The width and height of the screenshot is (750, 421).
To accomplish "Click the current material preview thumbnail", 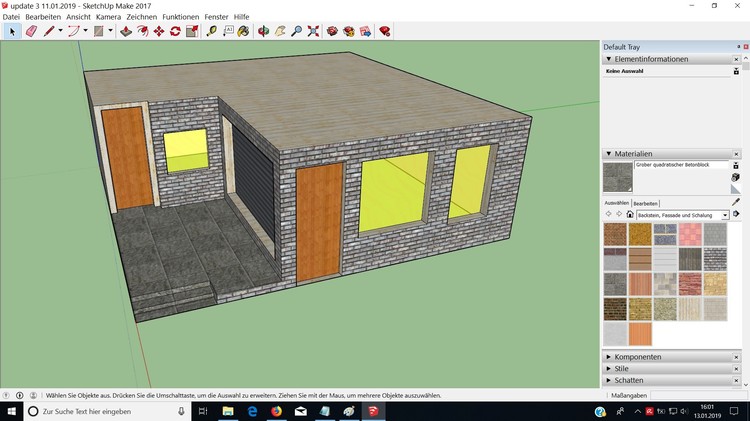I will [x=618, y=177].
